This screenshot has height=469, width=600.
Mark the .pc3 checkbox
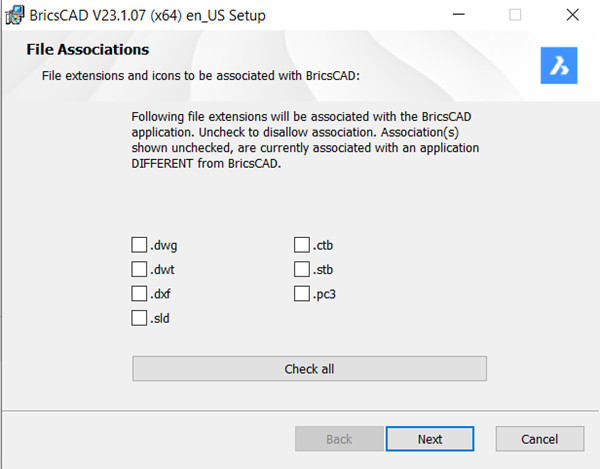coord(302,294)
